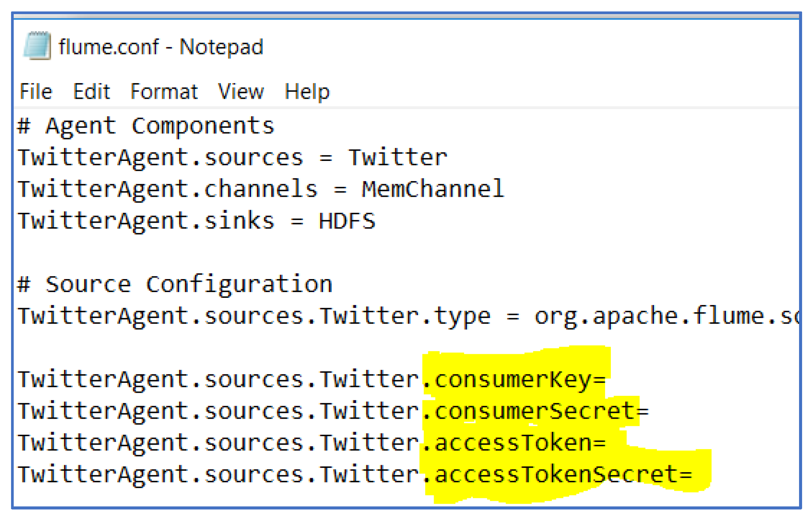The image size is (812, 519).
Task: Click the highlighted '.accessTokenSecret=' text
Action: (x=557, y=475)
